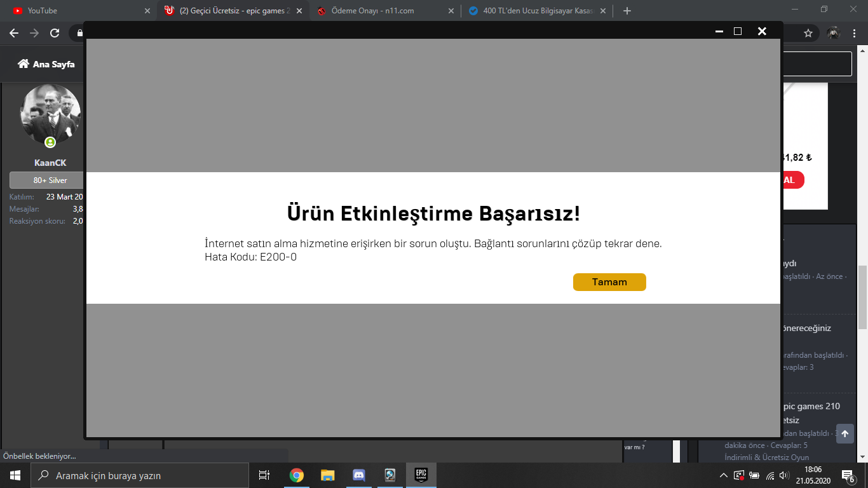
Task: Open the tray icon with the red dot
Action: click(x=739, y=475)
